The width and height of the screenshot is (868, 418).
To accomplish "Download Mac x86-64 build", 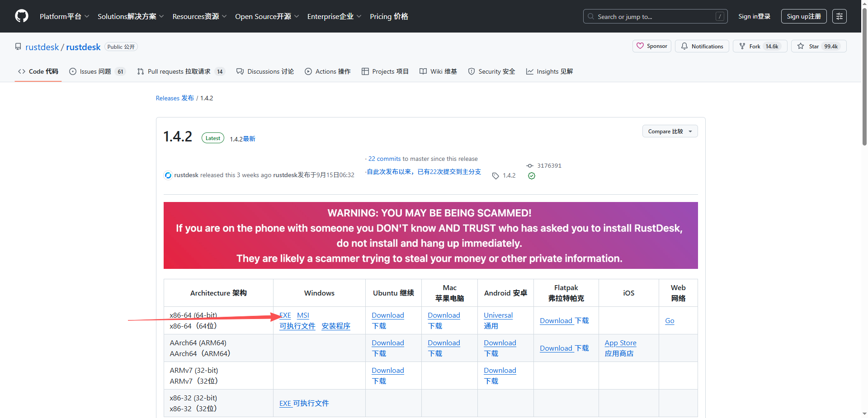I will click(444, 315).
